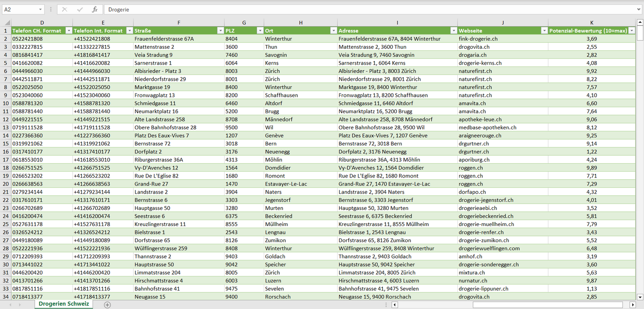Open the Ort column filter dropdown
This screenshot has height=309, width=644.
(333, 31)
